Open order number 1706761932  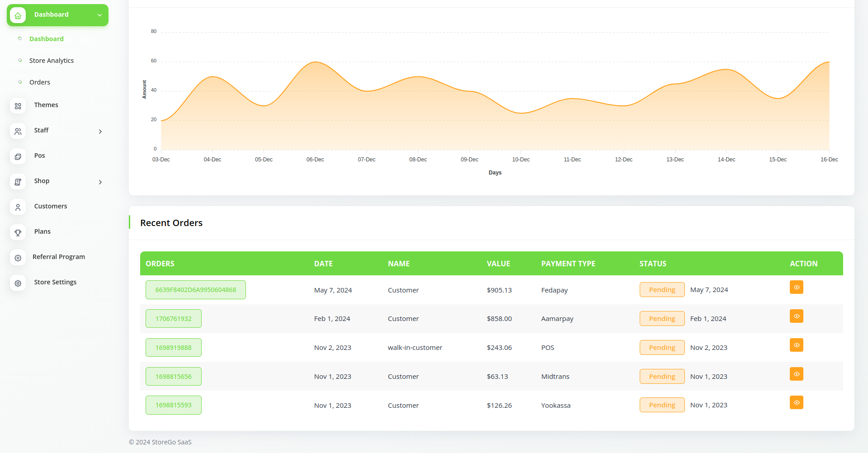click(x=174, y=319)
